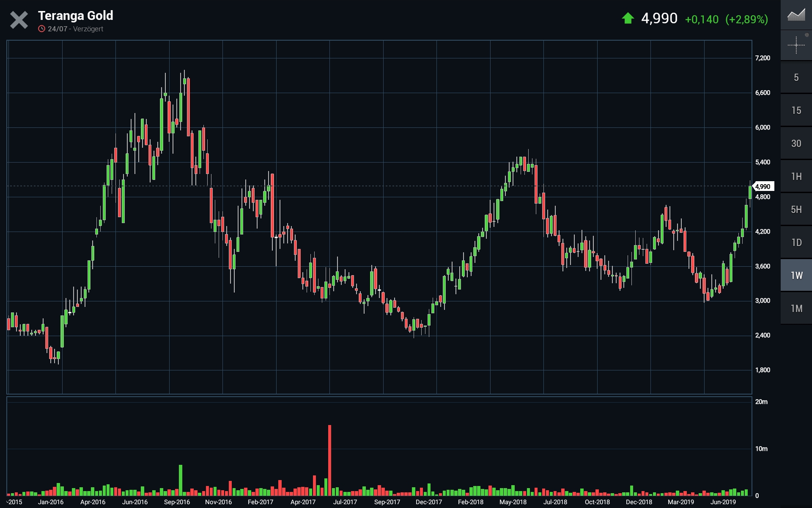Select the 5 minute interval
The height and width of the screenshot is (508, 812).
point(796,77)
